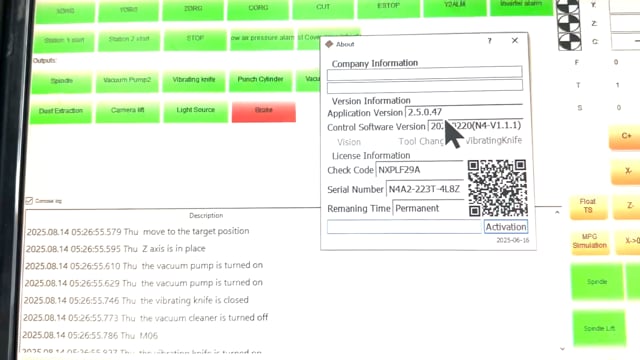Click the log scroll down arrow

click(x=562, y=349)
